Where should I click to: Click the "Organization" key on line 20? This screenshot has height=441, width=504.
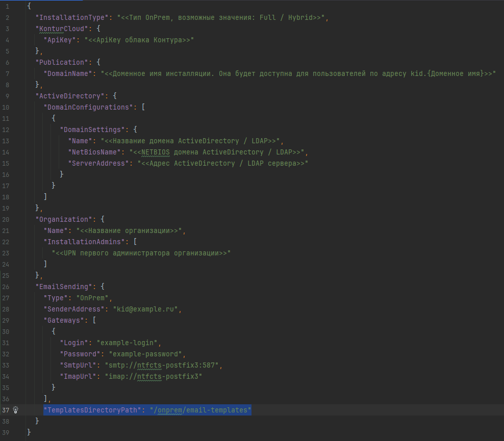pos(64,219)
